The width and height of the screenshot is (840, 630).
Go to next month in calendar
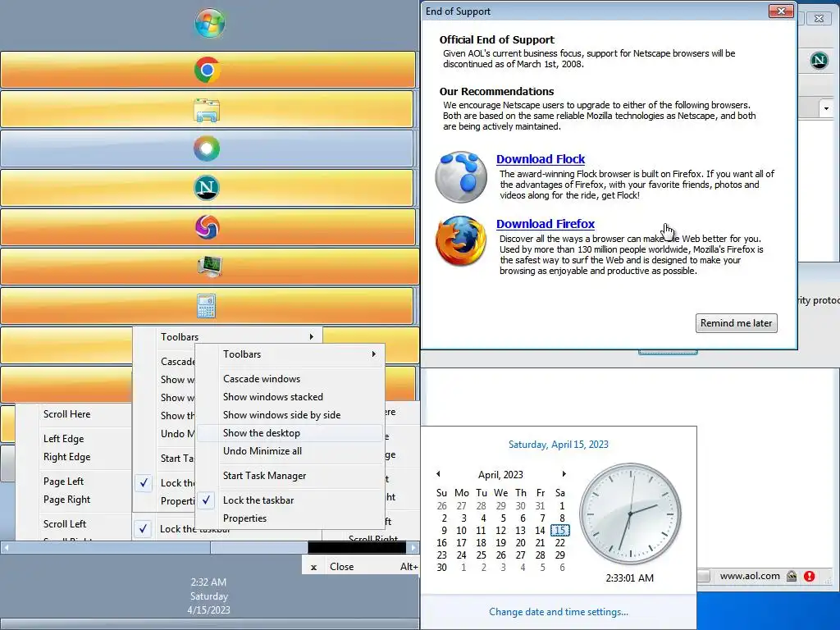point(564,474)
